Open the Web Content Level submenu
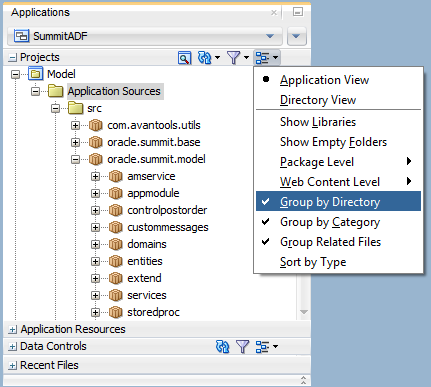The width and height of the screenshot is (431, 387). point(338,182)
